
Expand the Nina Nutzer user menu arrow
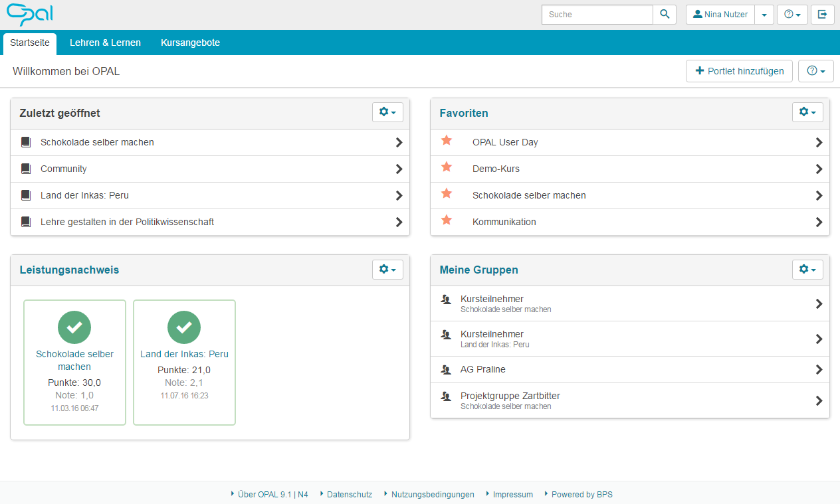(x=764, y=15)
